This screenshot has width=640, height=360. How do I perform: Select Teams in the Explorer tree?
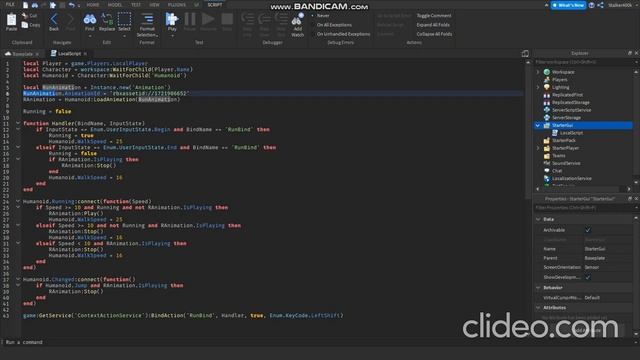[x=559, y=156]
